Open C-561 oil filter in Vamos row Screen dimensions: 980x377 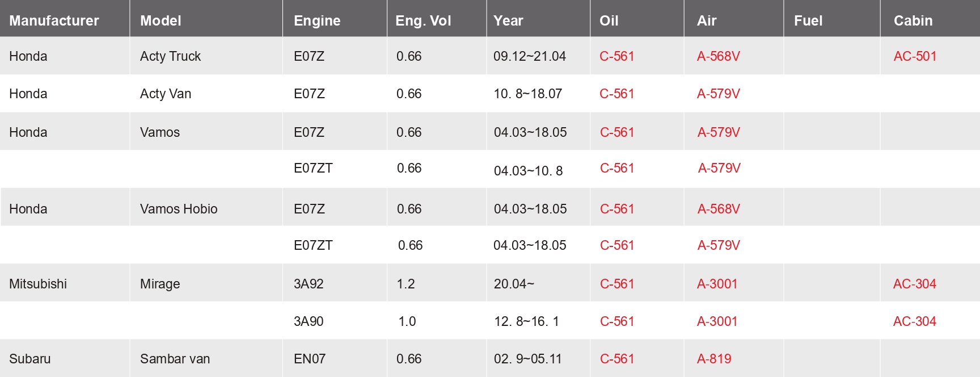[617, 132]
